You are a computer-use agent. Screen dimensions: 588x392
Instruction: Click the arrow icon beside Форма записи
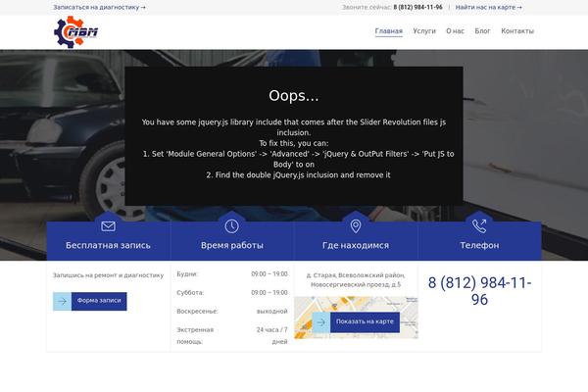point(63,301)
